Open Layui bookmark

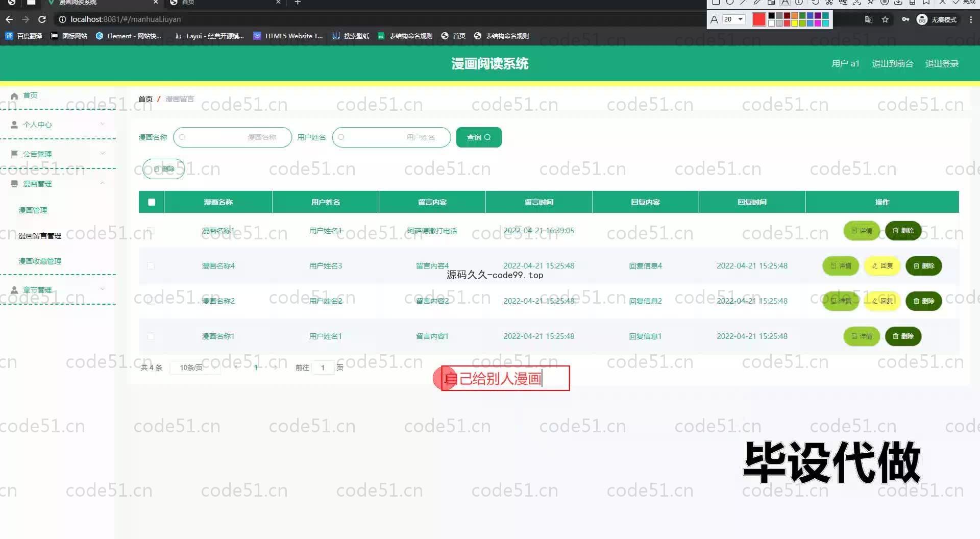click(209, 36)
